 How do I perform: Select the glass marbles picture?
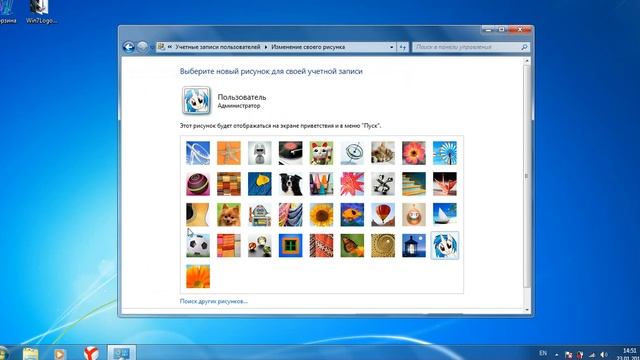pyautogui.click(x=260, y=245)
